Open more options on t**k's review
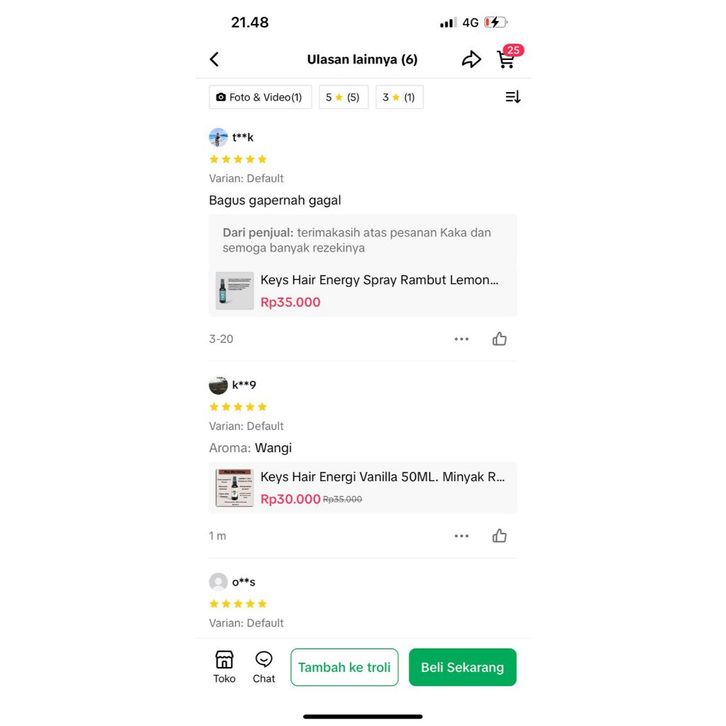This screenshot has height=726, width=726. 461,339
